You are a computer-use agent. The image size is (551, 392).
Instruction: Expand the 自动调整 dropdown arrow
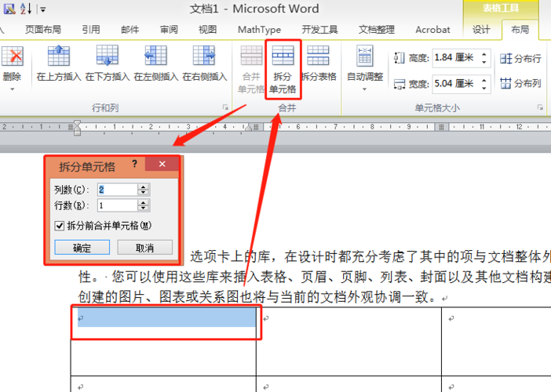(364, 89)
